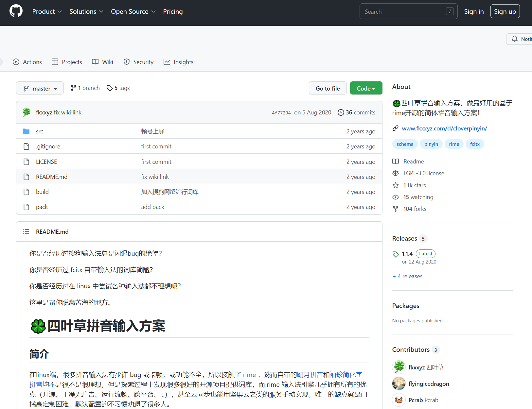532x409 pixels.
Task: View the 1 branch link
Action: [85, 88]
